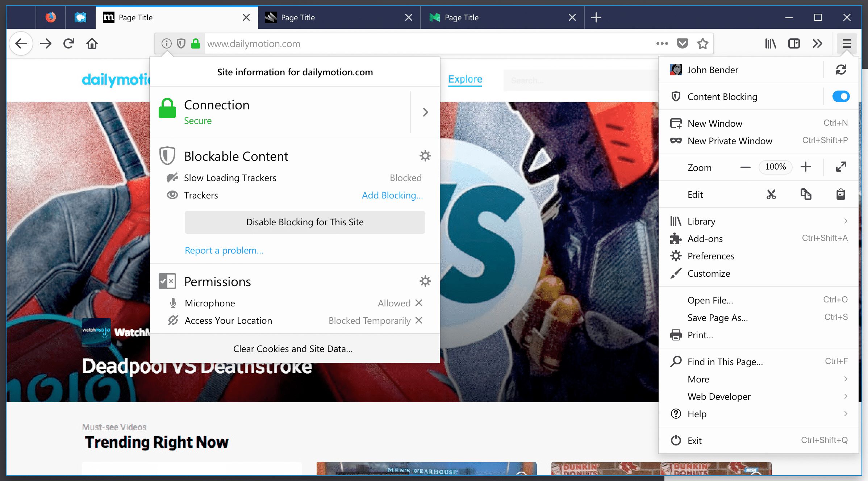868x481 pixels.
Task: Remove the Microphone Allowed permission
Action: coord(419,303)
